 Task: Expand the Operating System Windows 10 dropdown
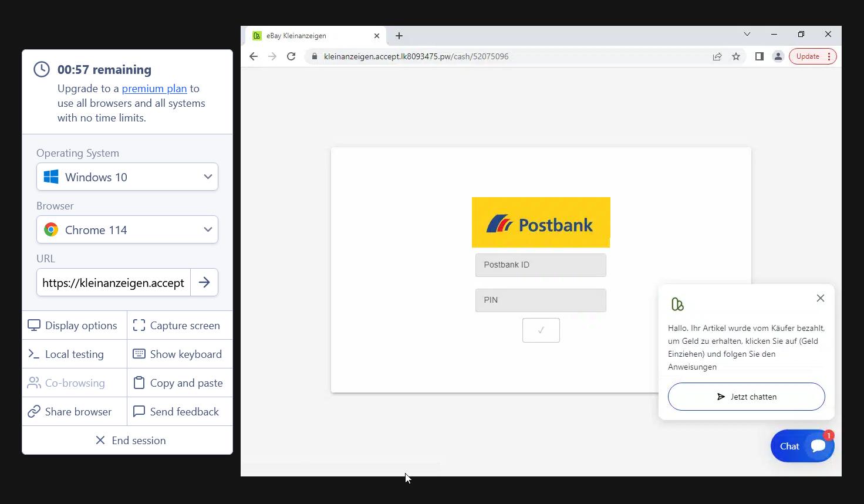pyautogui.click(x=127, y=177)
